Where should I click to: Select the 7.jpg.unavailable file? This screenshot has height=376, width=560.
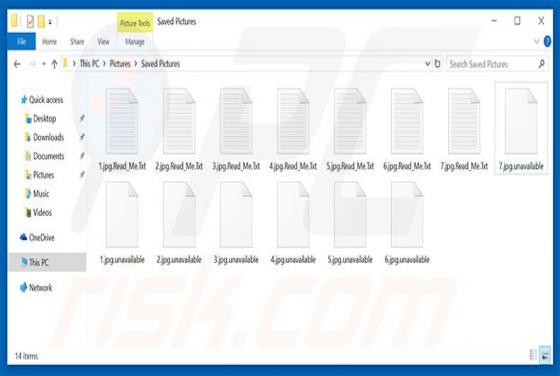coord(521,129)
